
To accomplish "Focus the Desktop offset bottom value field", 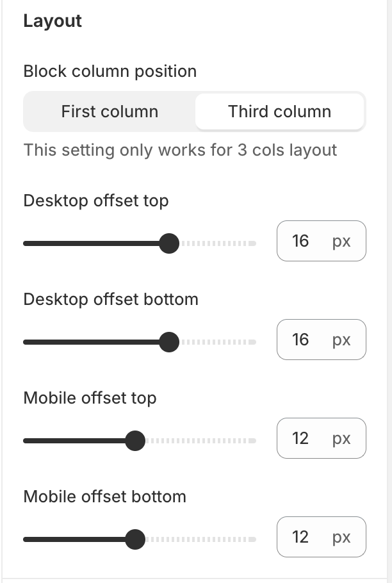I will point(301,340).
